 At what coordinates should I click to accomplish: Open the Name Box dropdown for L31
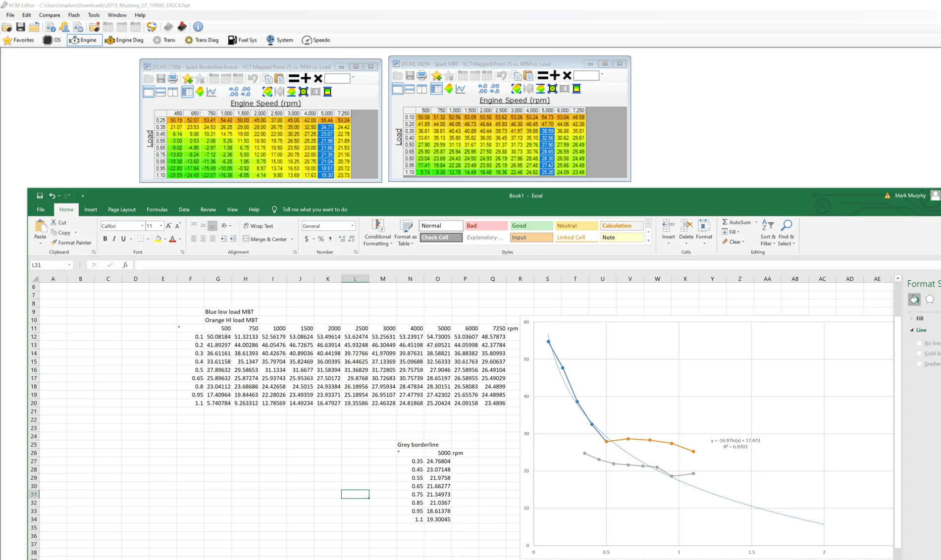coord(69,265)
